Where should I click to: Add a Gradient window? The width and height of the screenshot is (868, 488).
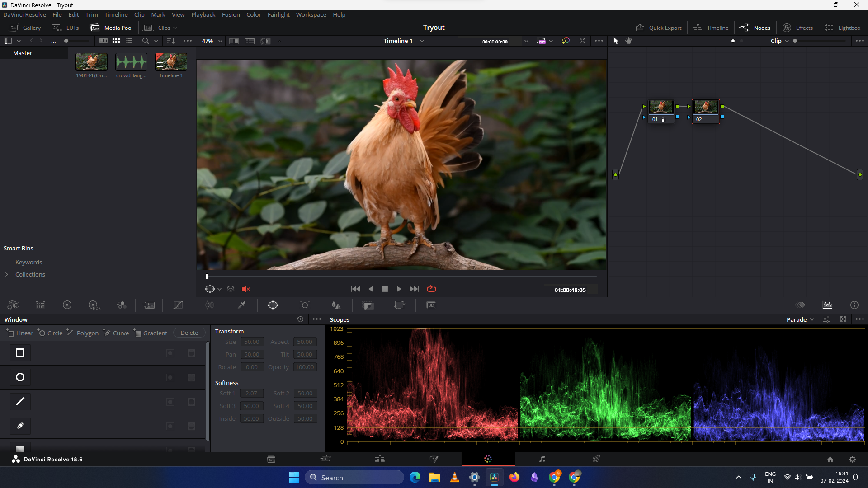point(151,333)
